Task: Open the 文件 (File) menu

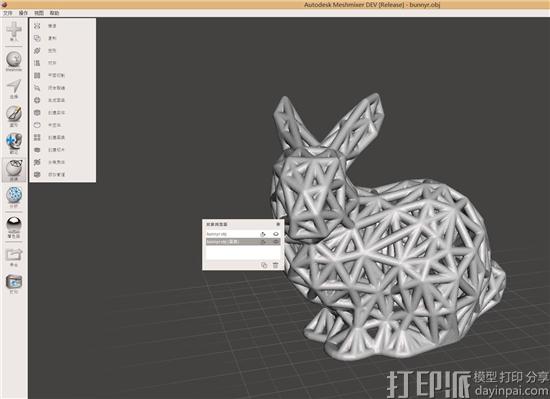Action: 7,13
